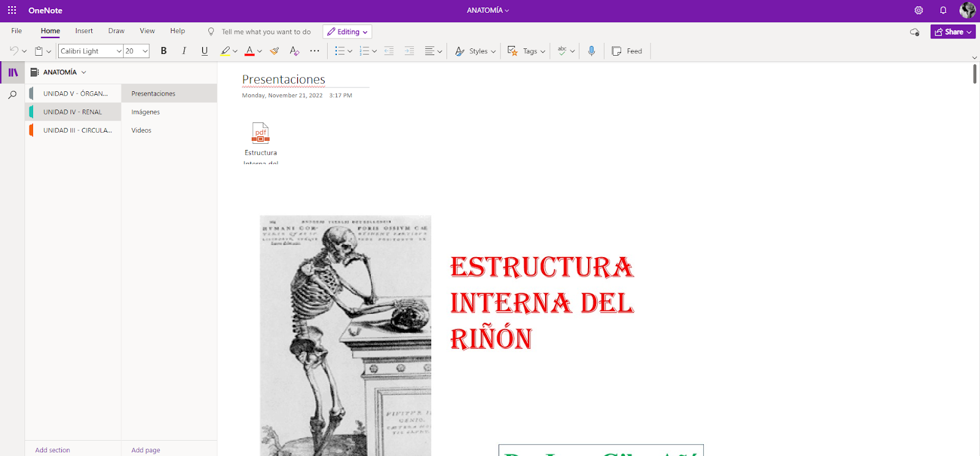Select the Format Painter icon

click(274, 51)
